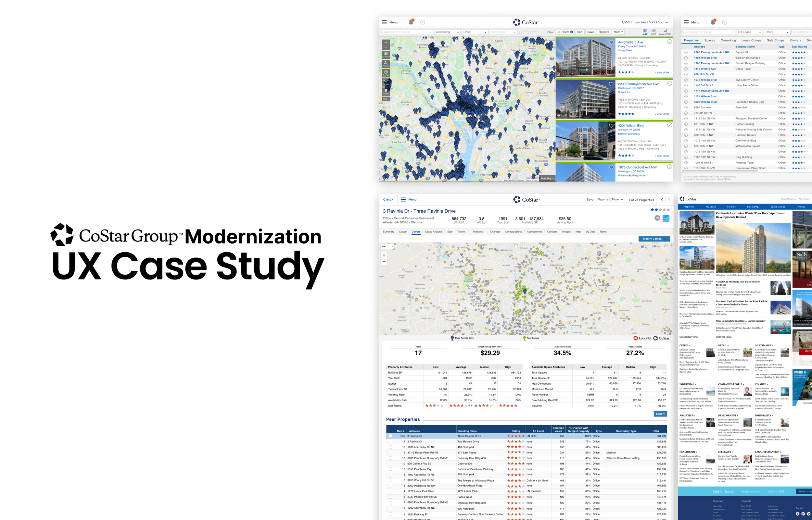Open the Layers map tool
812x520 pixels.
[386, 92]
